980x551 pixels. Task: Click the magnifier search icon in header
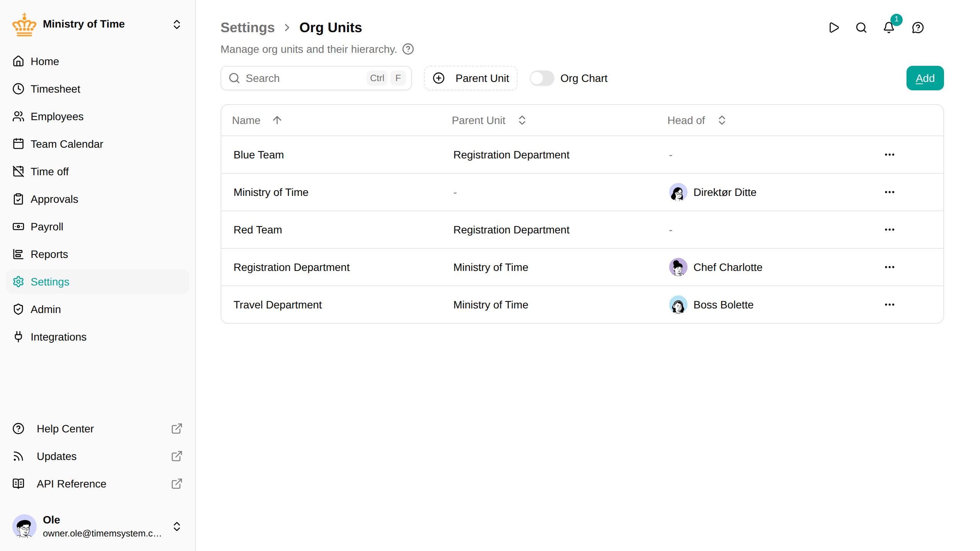click(861, 28)
